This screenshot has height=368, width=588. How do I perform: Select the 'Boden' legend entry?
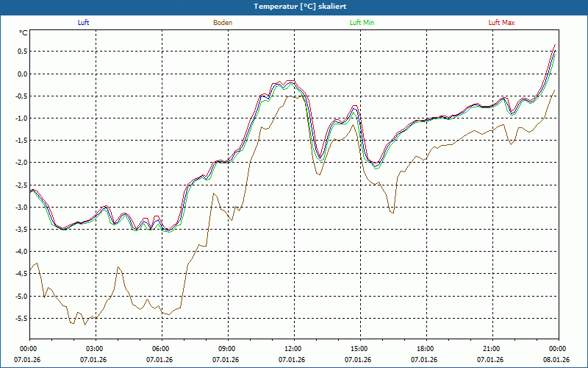[x=223, y=23]
